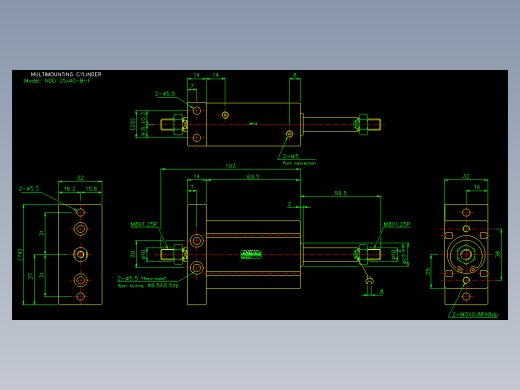Viewport: 520px width, 390px height.
Task: Click the "10.2" dimension in top view
Action: pyautogui.click(x=143, y=117)
